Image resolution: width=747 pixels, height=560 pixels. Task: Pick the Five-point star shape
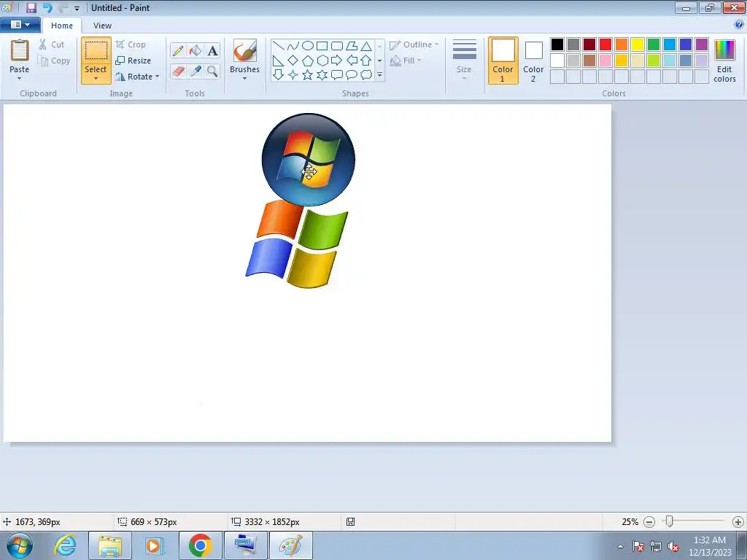click(x=308, y=75)
